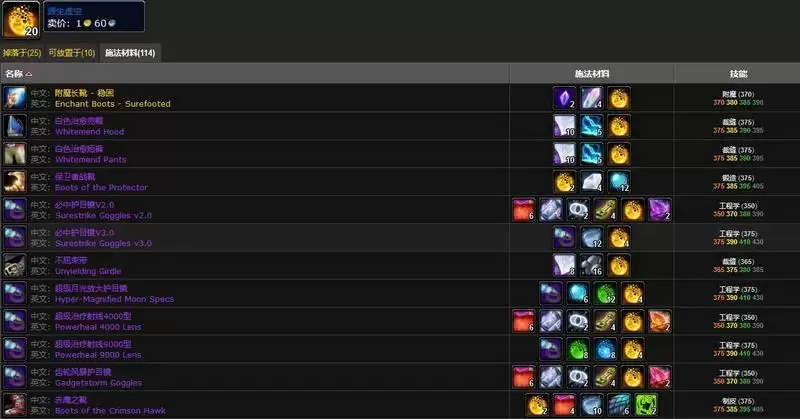800x419 pixels.
Task: Click red reagent icon in Surestrike Goggles v2.0 row
Action: click(524, 210)
